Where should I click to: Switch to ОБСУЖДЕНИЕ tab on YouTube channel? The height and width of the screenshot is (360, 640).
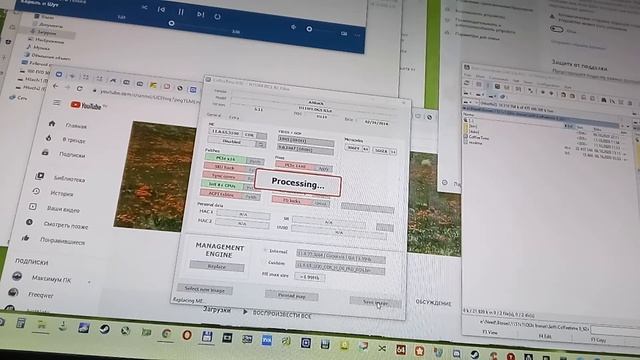pos(433,302)
